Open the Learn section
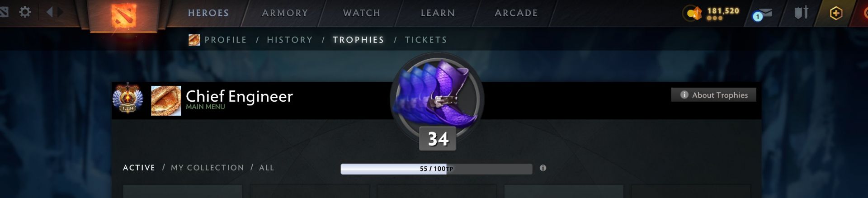 (438, 13)
